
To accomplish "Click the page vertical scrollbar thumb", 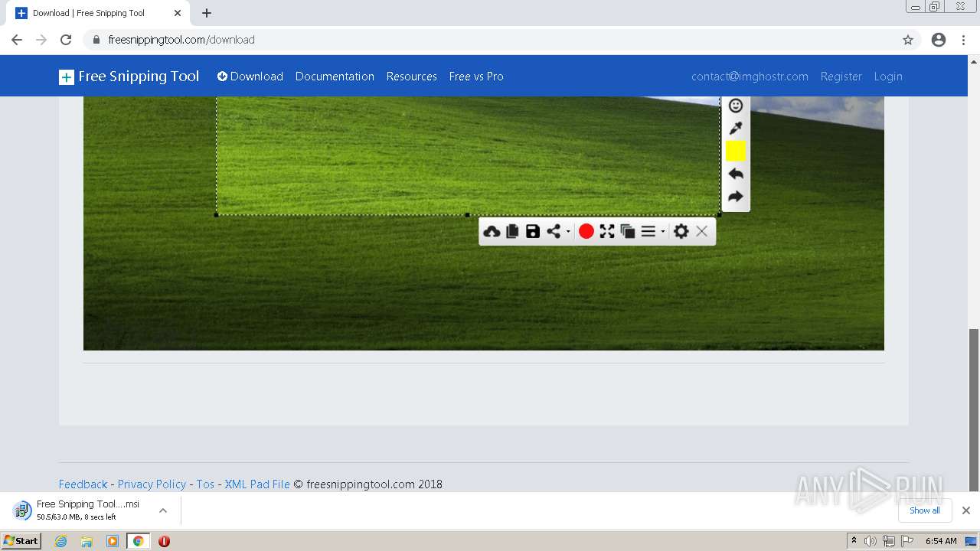I will click(x=973, y=409).
